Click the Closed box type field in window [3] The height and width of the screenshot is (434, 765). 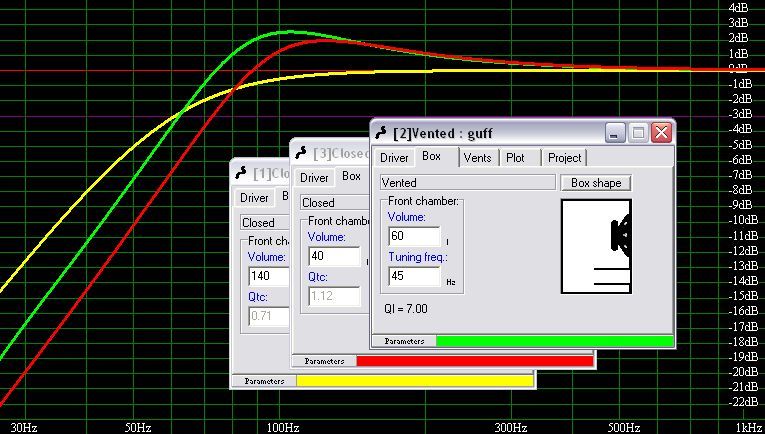(335, 203)
